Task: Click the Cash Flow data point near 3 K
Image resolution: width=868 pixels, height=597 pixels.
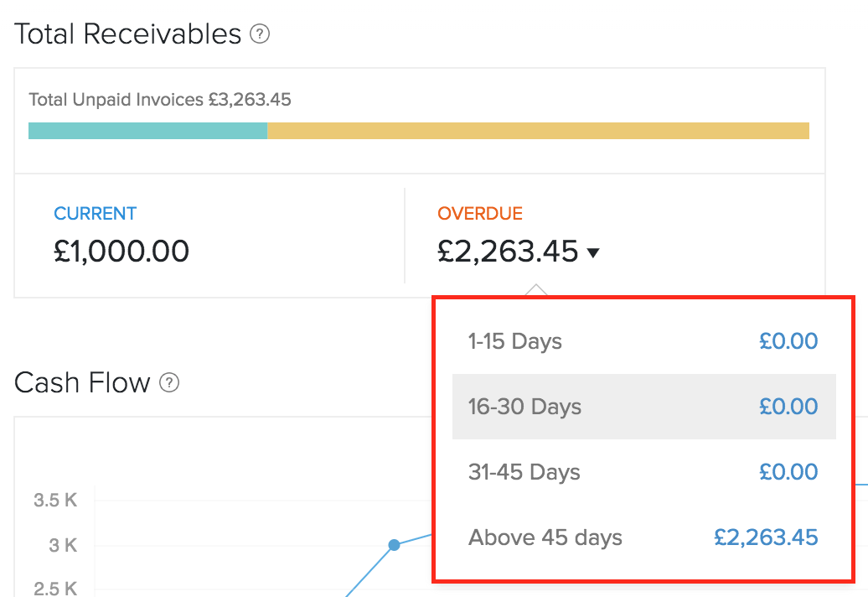Action: click(394, 545)
